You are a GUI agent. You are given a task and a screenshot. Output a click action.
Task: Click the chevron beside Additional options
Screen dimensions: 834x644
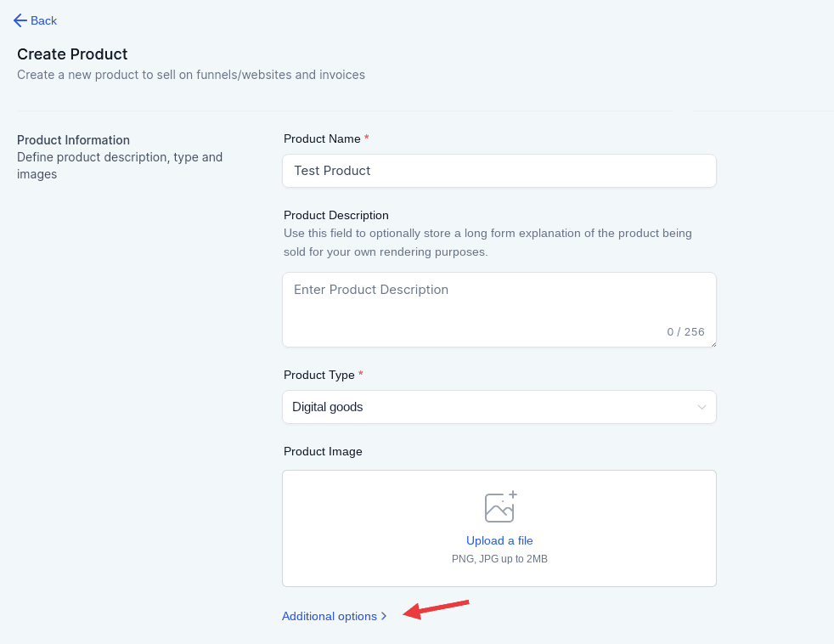pos(384,616)
